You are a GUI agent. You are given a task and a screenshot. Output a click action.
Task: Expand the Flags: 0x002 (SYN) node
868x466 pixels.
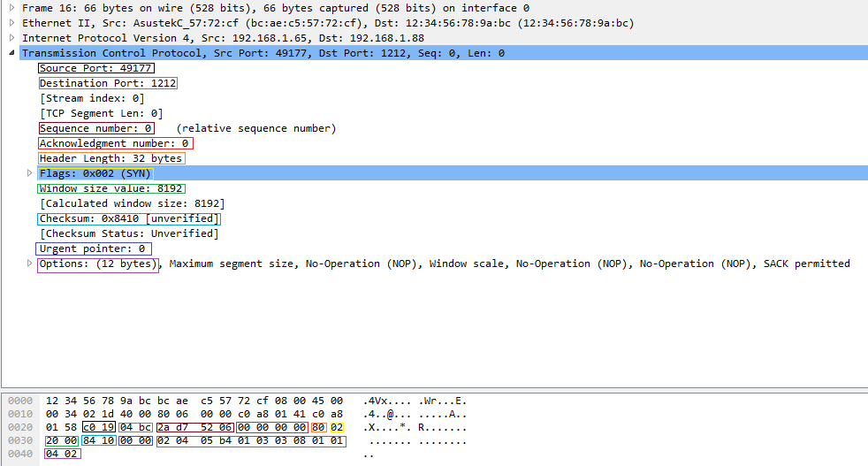point(30,173)
